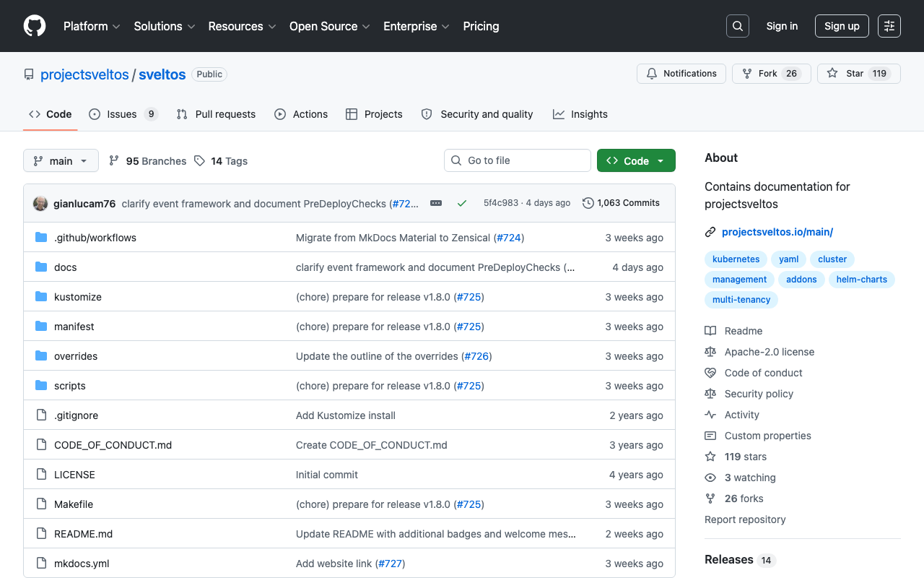924x578 pixels.
Task: Switch to the Pull requests tab
Action: point(216,114)
